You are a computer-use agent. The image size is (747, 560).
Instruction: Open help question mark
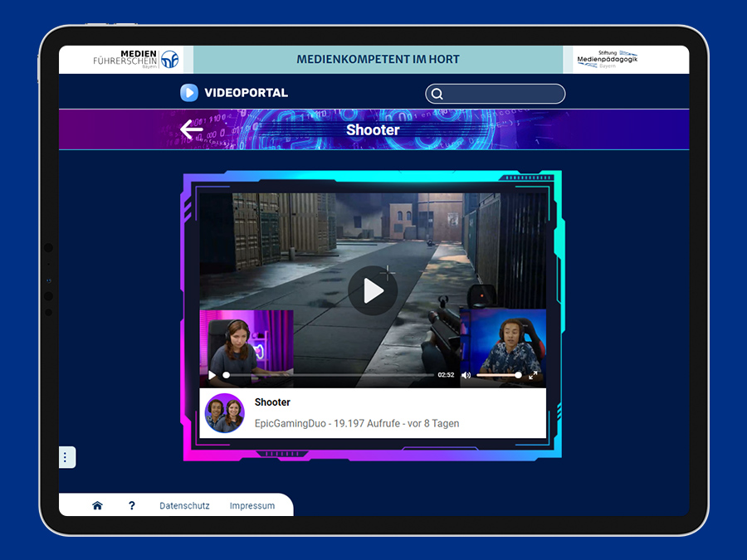click(132, 506)
